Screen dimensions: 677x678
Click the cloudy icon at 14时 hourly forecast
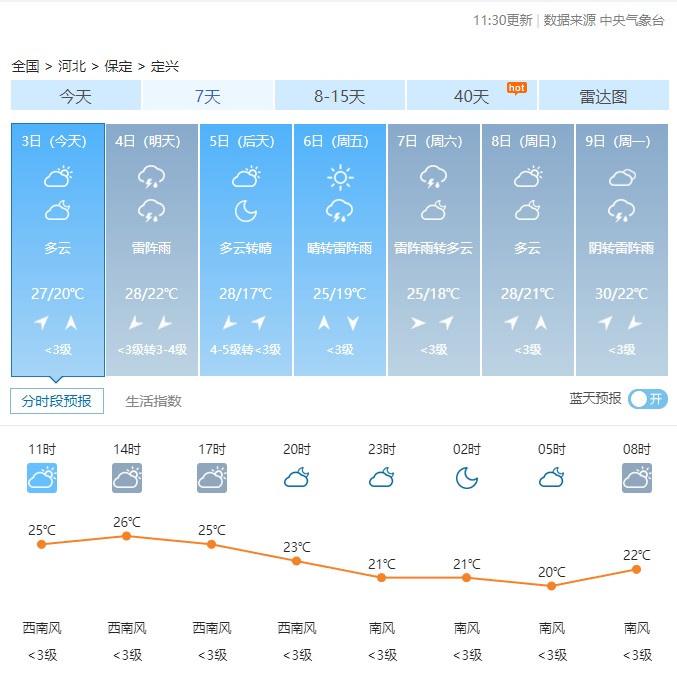tap(127, 478)
